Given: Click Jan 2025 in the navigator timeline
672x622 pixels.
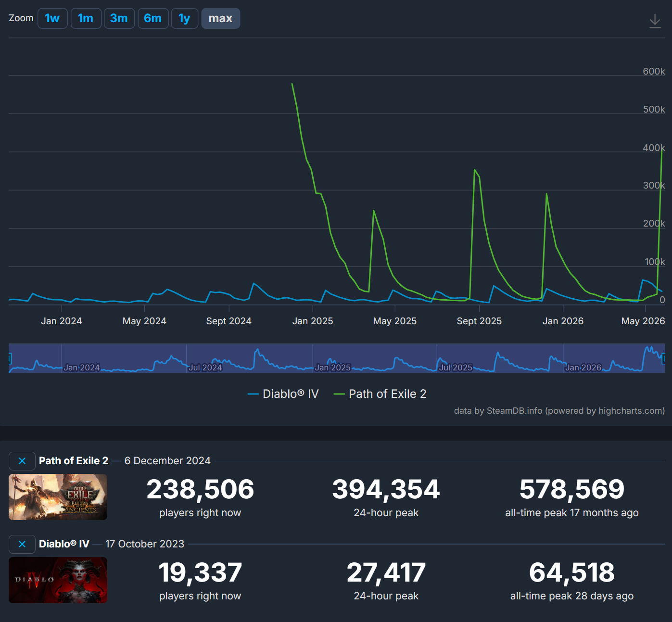Looking at the screenshot, I should pos(332,368).
